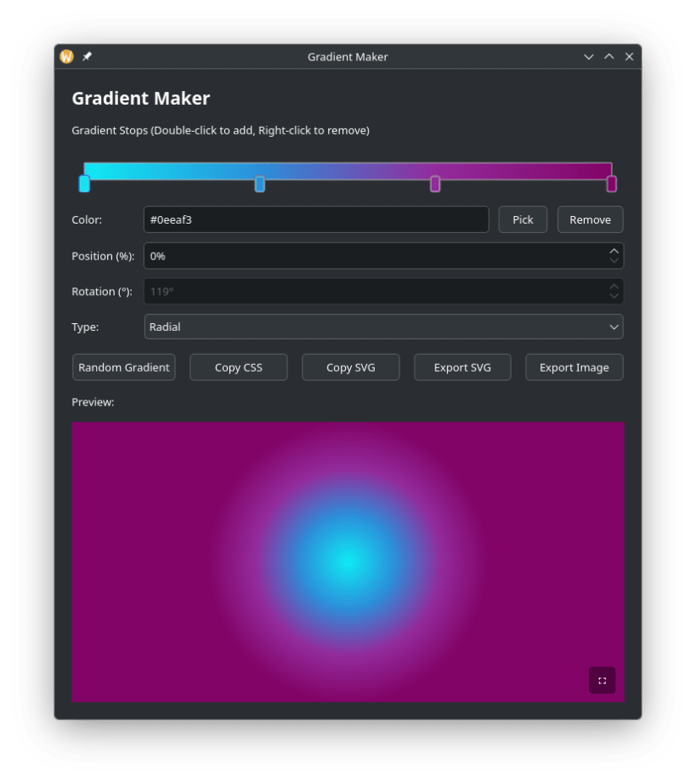Click the Rotation field's up arrow
The image size is (696, 784).
coord(614,287)
